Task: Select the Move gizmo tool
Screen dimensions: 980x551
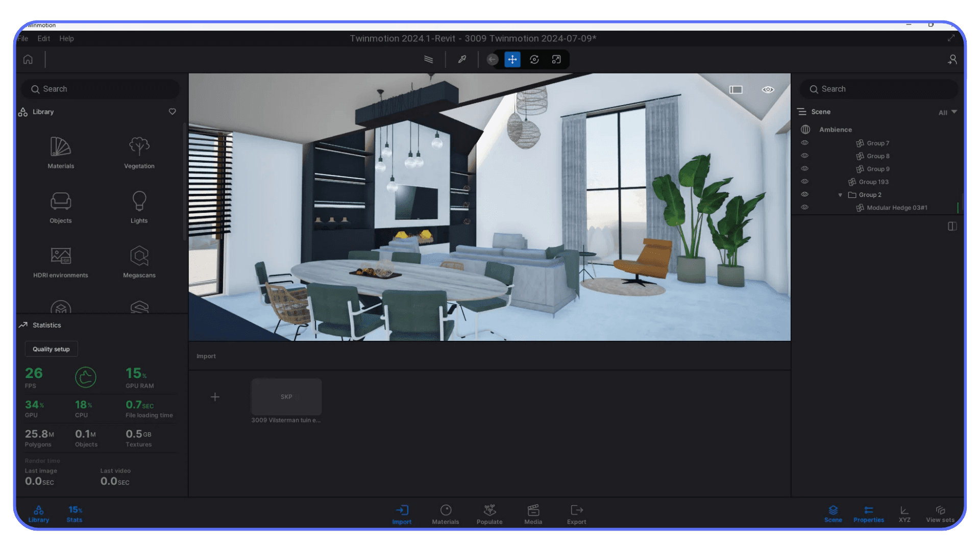Action: pyautogui.click(x=512, y=59)
